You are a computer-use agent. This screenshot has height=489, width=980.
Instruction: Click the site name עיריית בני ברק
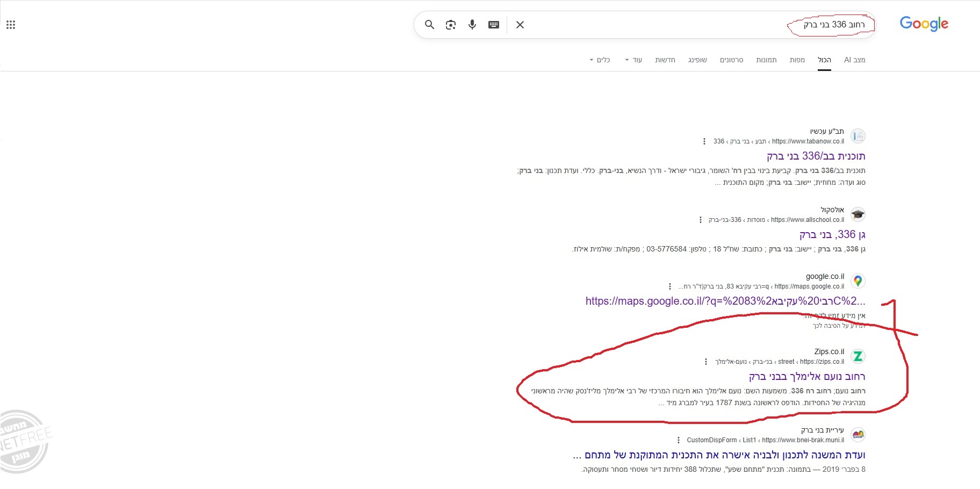click(823, 430)
